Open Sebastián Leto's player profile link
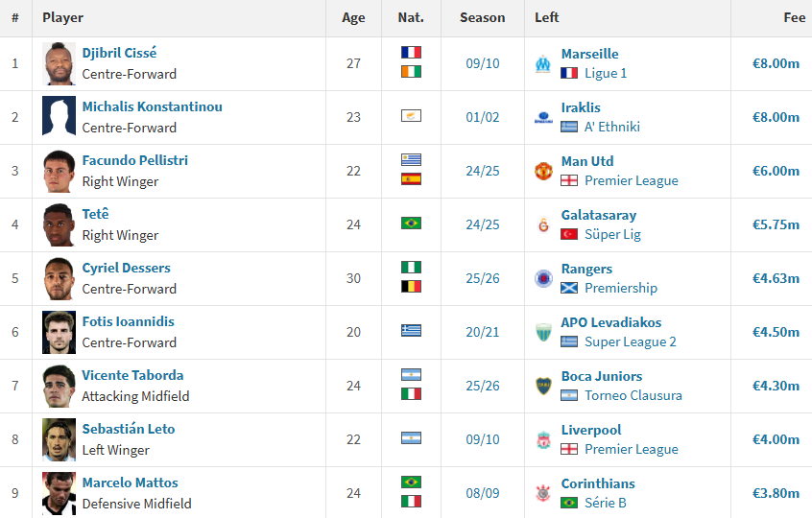 pos(129,430)
